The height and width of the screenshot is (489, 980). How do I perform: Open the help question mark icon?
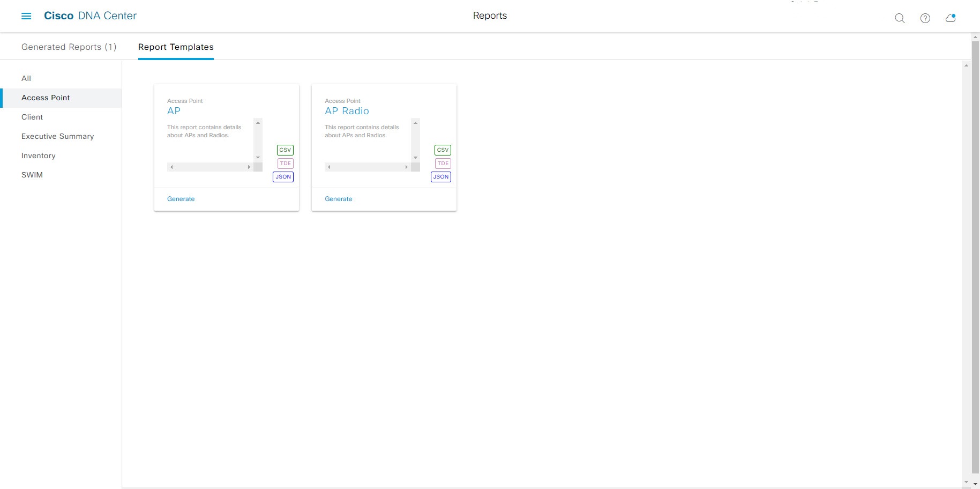[925, 18]
